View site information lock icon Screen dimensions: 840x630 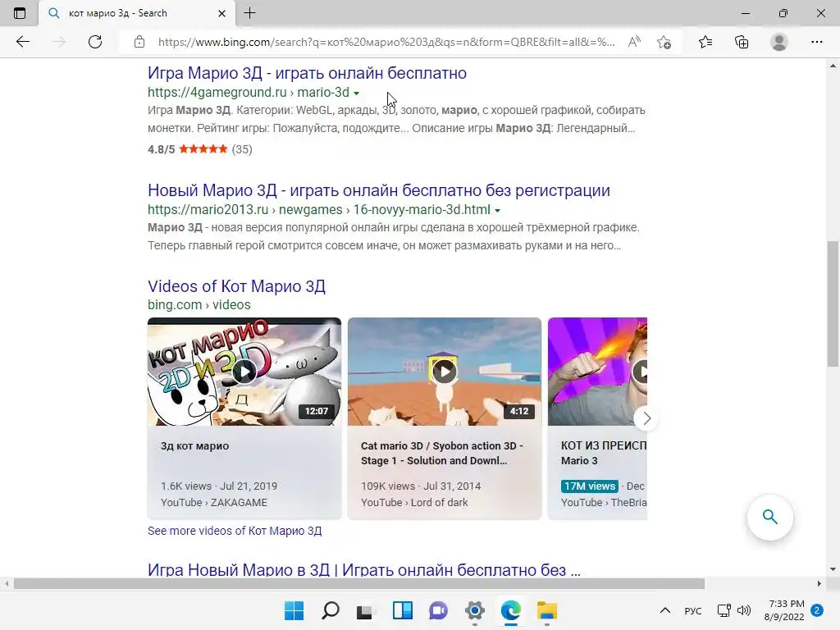click(x=139, y=42)
